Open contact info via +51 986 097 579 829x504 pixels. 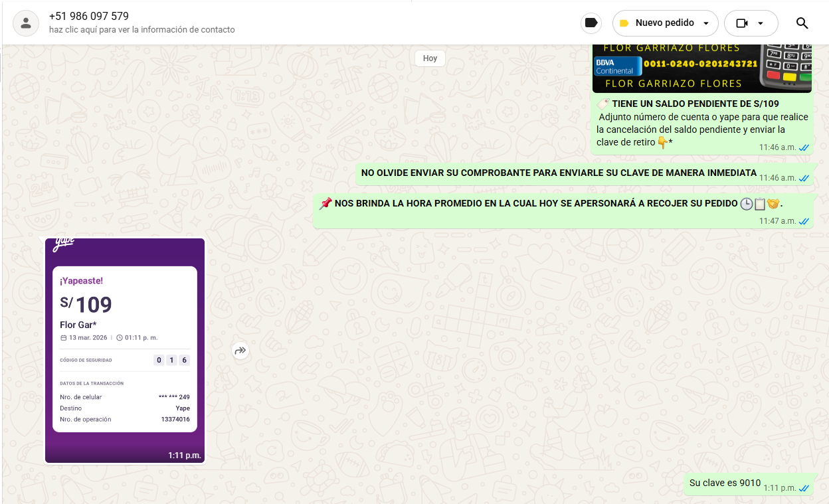[89, 16]
